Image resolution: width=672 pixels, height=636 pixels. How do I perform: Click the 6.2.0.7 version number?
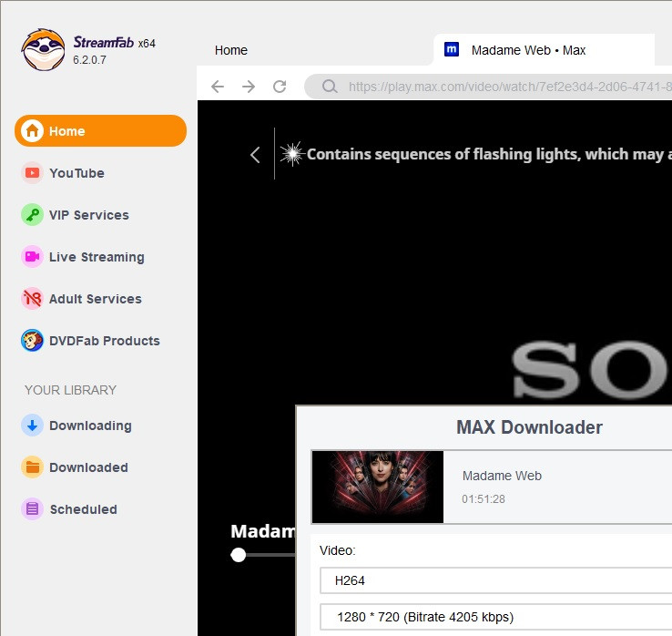[x=89, y=60]
